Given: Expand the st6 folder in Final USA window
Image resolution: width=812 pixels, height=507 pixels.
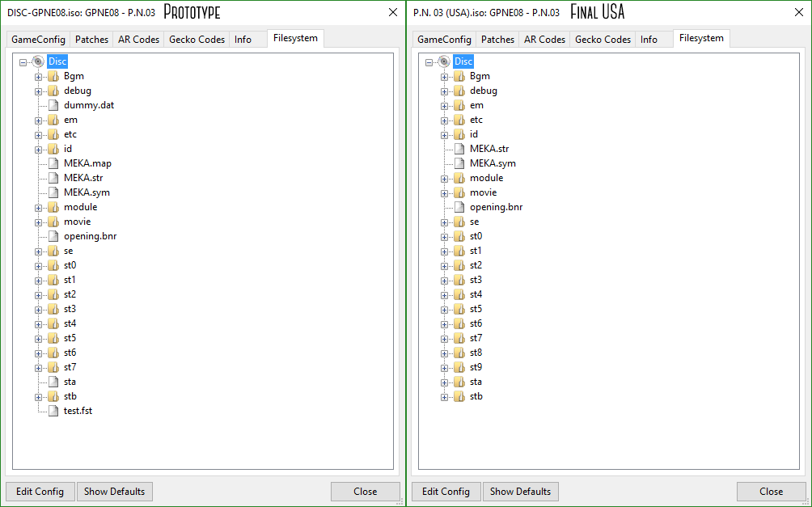Looking at the screenshot, I should 444,324.
